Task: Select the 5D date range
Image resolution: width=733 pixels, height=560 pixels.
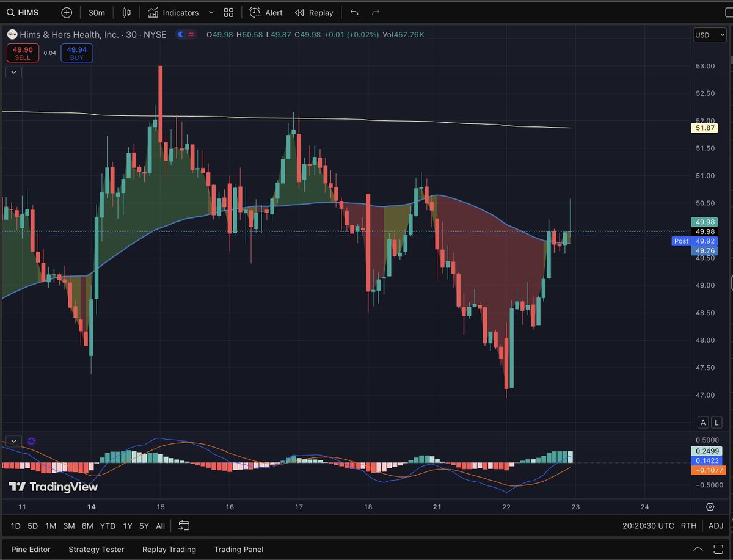Action: (x=32, y=526)
